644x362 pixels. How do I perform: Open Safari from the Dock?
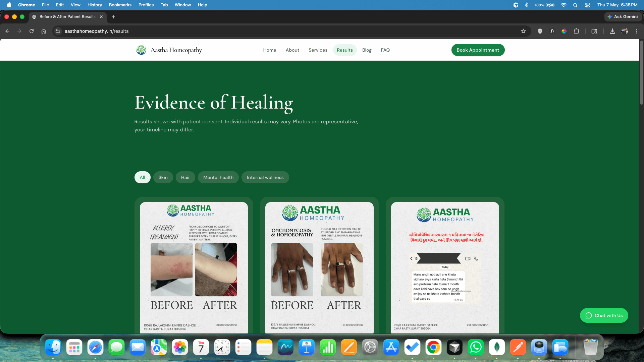pos(95,347)
